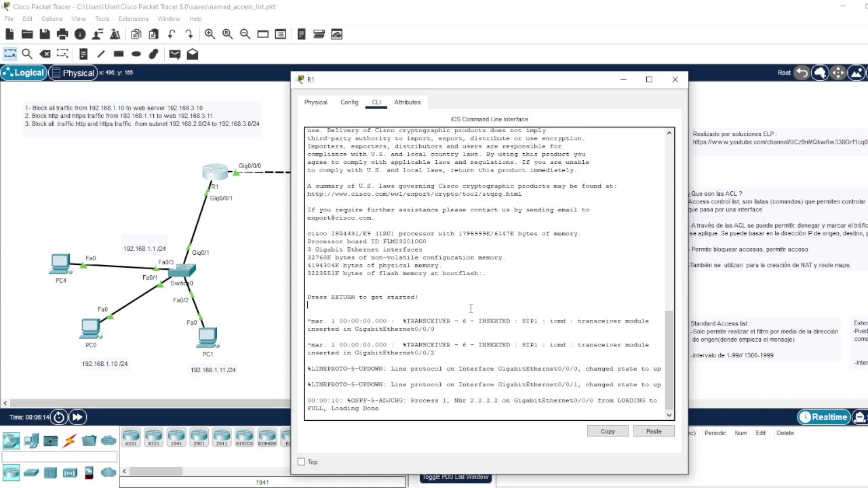Switch to Physical workspace view
868x488 pixels.
(73, 73)
